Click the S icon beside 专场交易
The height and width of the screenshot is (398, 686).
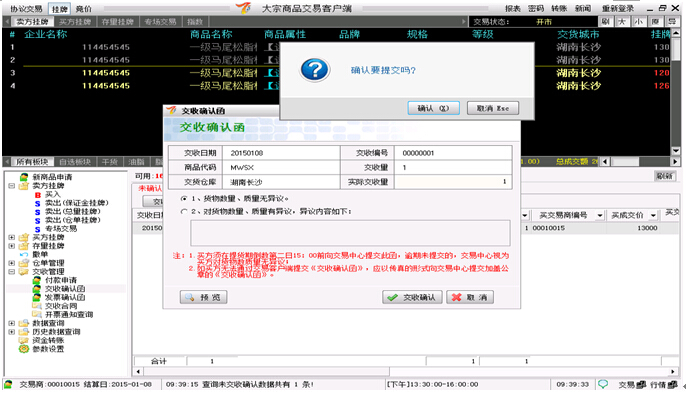tap(38, 229)
